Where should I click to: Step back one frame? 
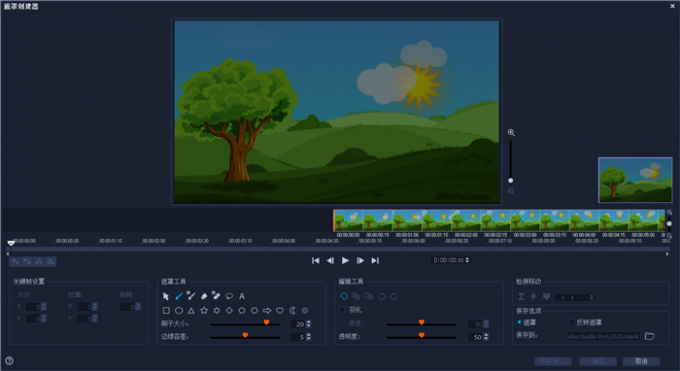(x=330, y=260)
